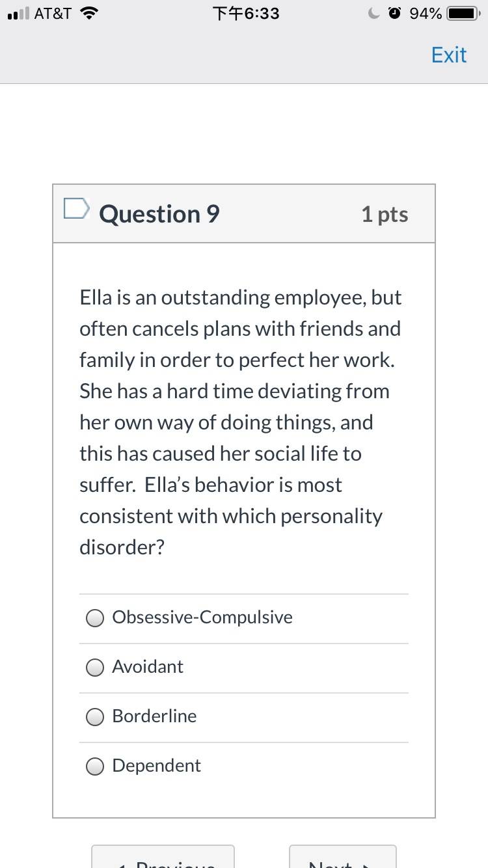
Task: Tap the Do Not Disturb moon icon
Action: pyautogui.click(x=374, y=13)
